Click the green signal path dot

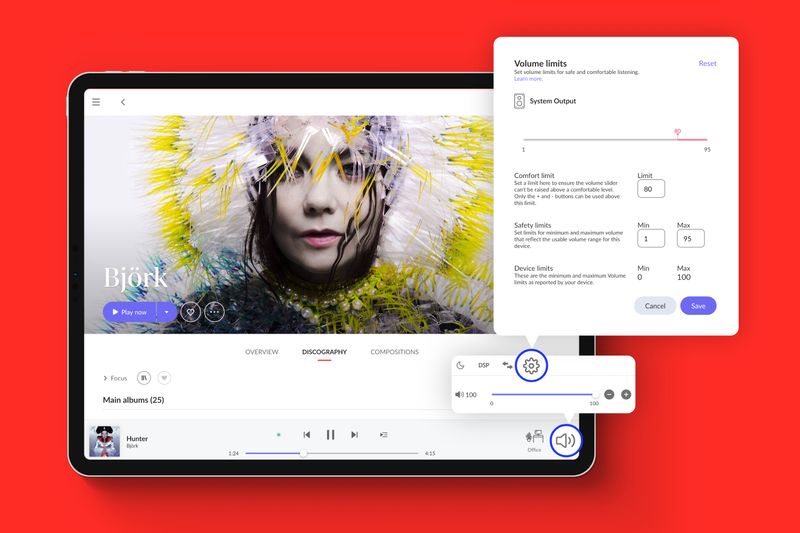279,435
